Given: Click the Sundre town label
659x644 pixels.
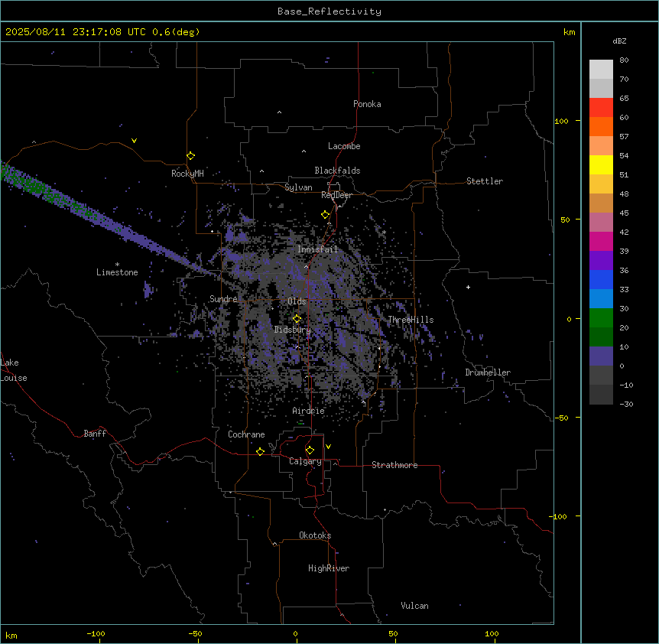Looking at the screenshot, I should [223, 299].
